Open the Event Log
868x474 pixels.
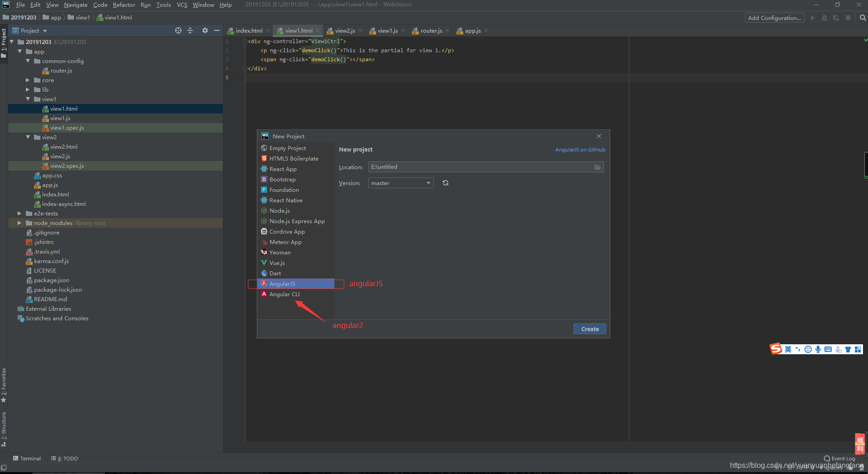[x=839, y=459]
